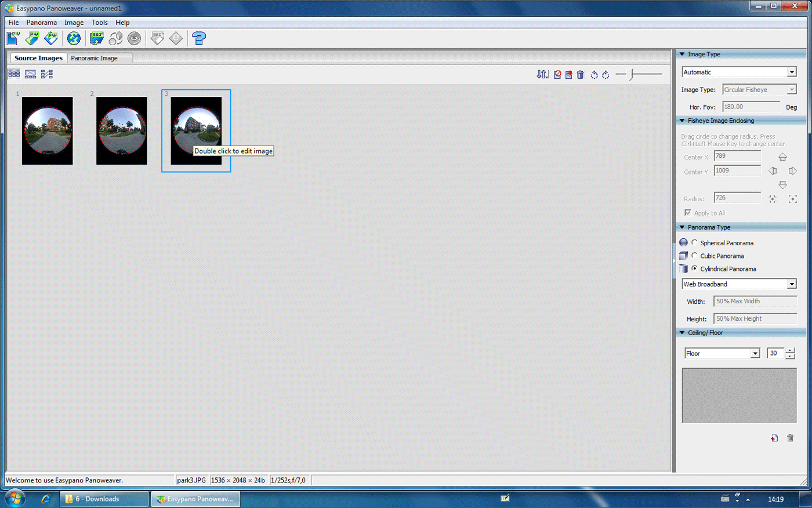Click the Center Y field
Screen dimensions: 812x508
[x=738, y=170]
